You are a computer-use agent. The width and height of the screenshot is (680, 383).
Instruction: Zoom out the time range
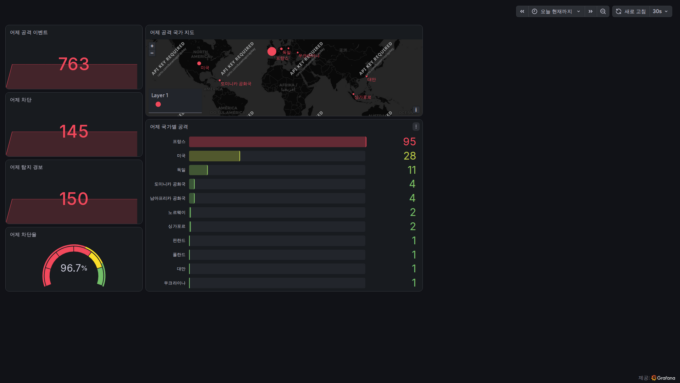click(603, 11)
